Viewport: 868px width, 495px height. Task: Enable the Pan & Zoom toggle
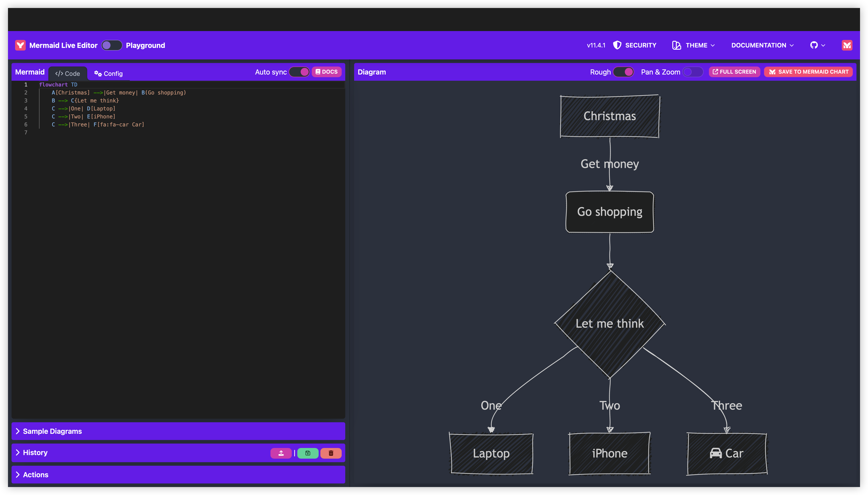(693, 72)
